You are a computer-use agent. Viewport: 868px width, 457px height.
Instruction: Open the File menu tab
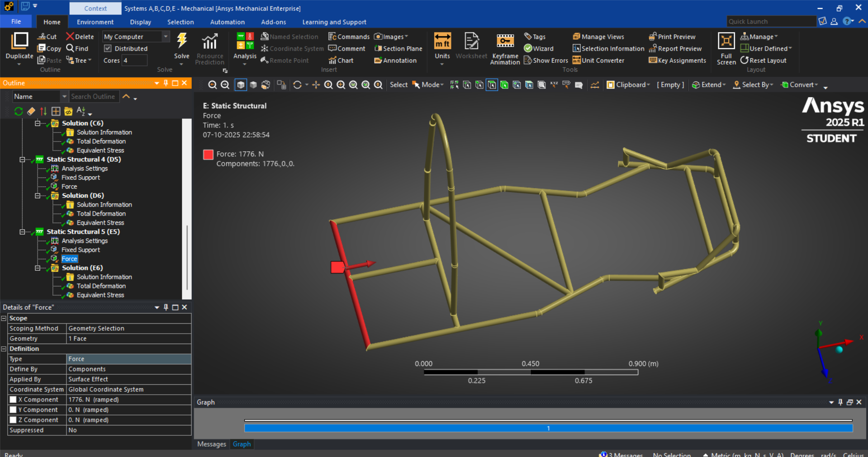pos(16,22)
